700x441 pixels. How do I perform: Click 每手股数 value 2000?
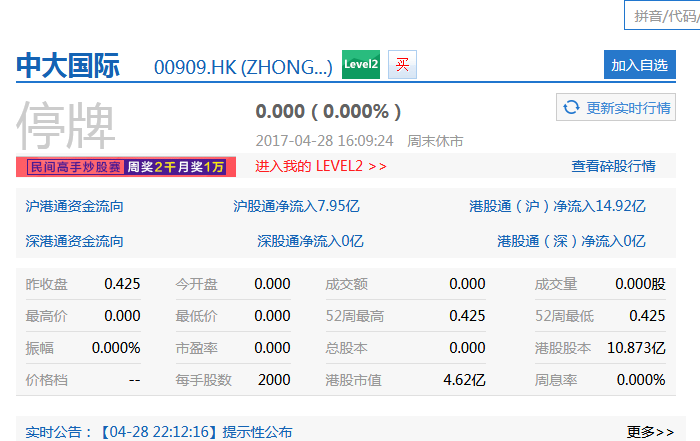[x=274, y=380]
